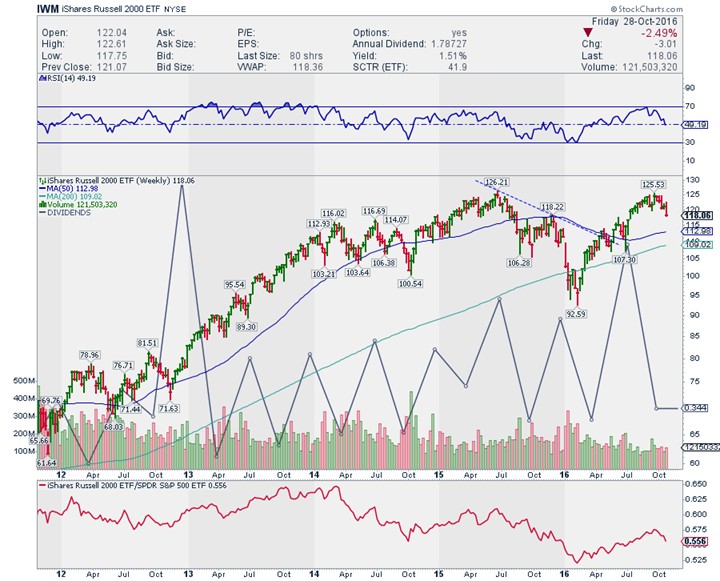Click the 61.64 low price label
Viewport: 720px width, 581px height.
pos(46,463)
